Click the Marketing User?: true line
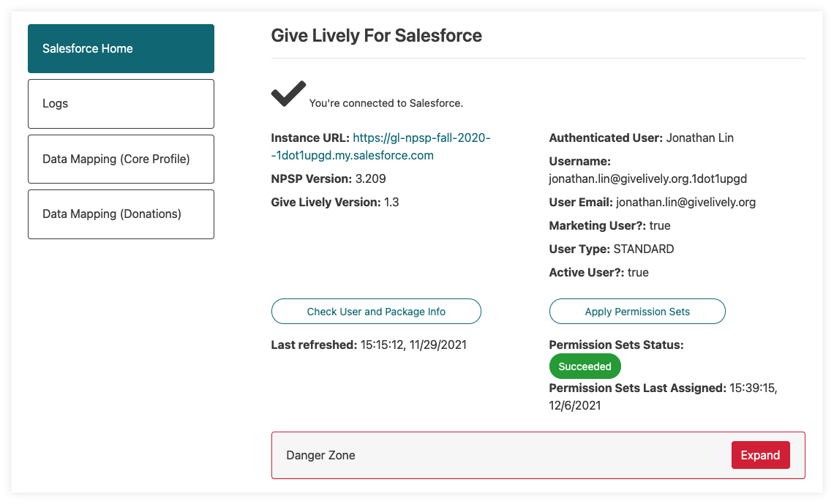834x504 pixels. coord(609,225)
